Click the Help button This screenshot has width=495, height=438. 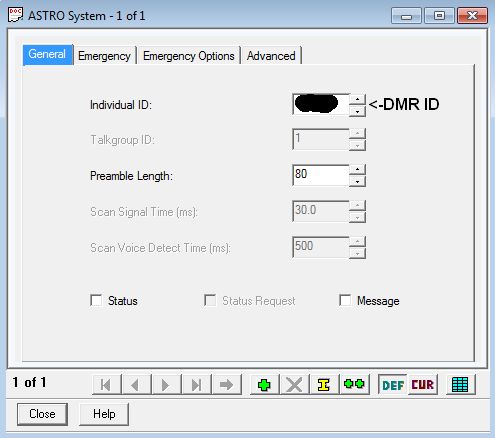tap(104, 414)
